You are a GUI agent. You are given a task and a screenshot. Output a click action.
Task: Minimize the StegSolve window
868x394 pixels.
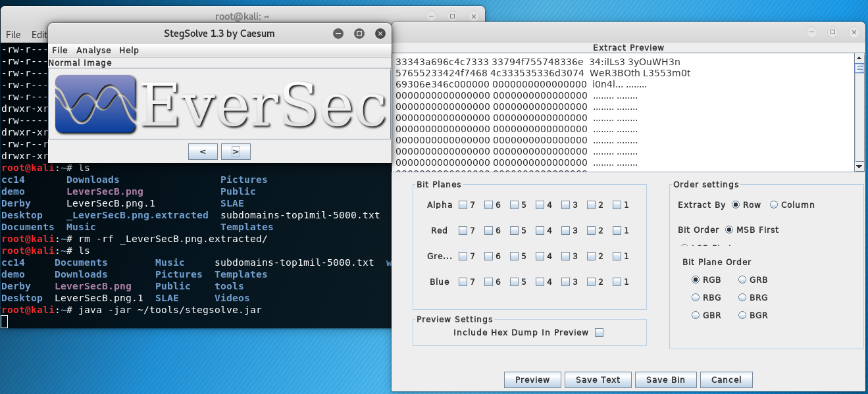click(338, 34)
